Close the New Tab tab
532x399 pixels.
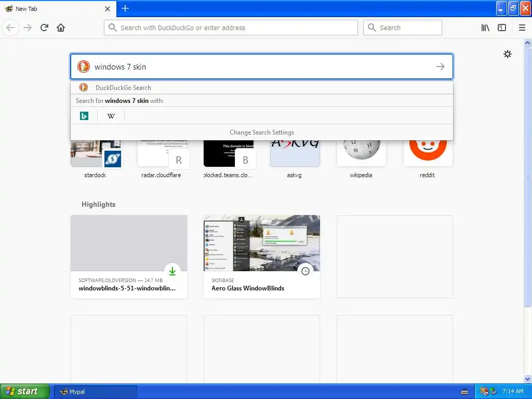click(x=108, y=9)
